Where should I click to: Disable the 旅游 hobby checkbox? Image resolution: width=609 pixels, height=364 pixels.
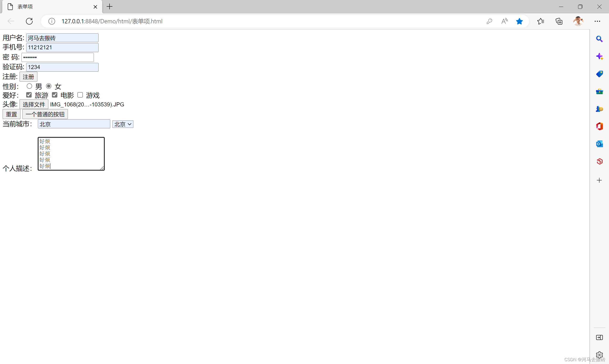coord(28,95)
